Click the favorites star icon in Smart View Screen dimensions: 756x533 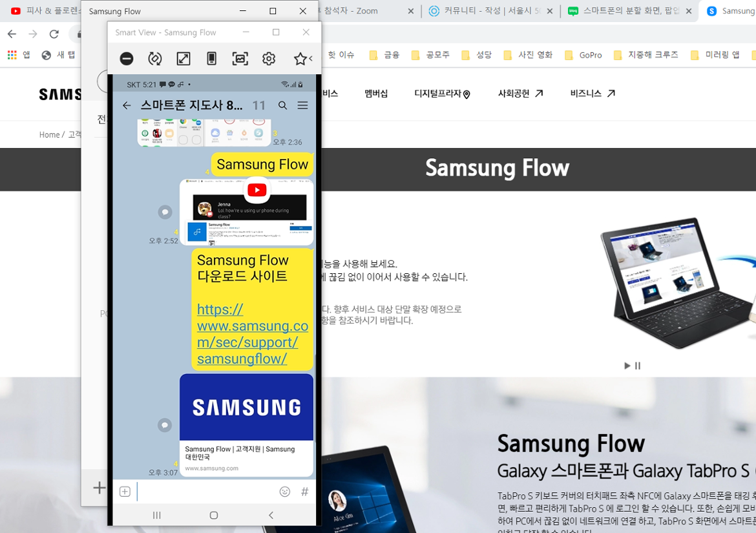pos(300,59)
